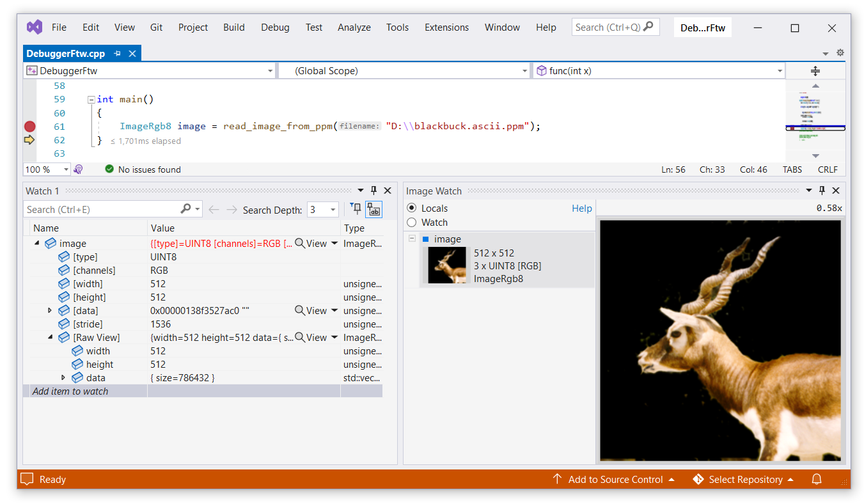Click the yellow execution pointer arrow
Image resolution: width=864 pixels, height=504 pixels.
[29, 139]
